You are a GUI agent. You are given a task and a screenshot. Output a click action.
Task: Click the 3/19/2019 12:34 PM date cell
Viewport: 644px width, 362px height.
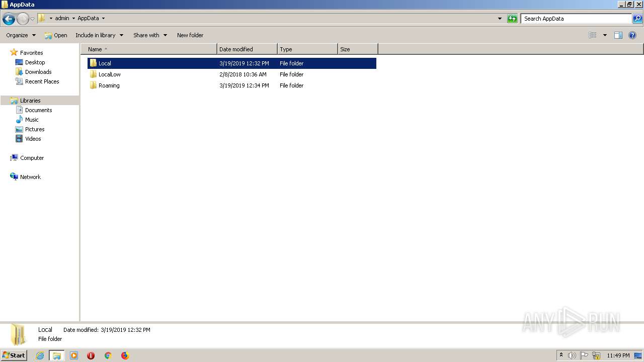244,85
